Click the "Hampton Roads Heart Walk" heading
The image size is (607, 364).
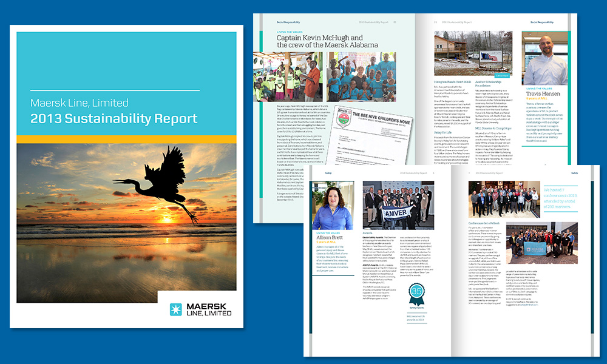click(x=453, y=82)
